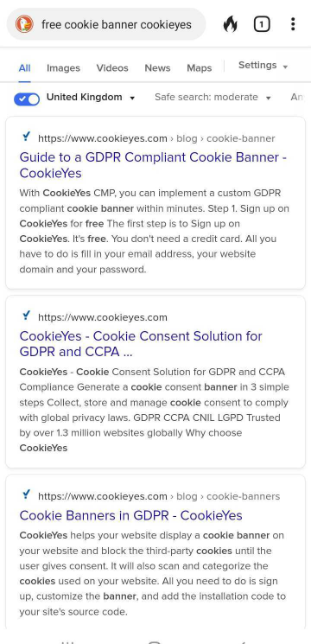Switch to the News tab

click(157, 67)
